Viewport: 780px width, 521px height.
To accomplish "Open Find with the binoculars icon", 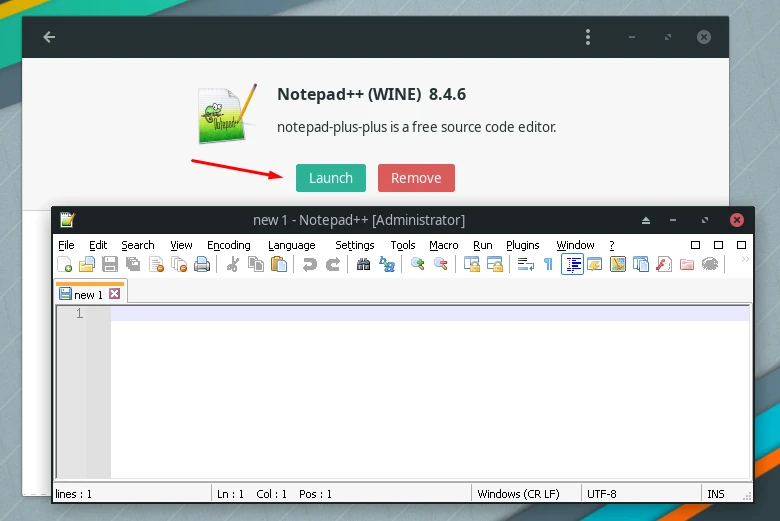I will tap(364, 264).
